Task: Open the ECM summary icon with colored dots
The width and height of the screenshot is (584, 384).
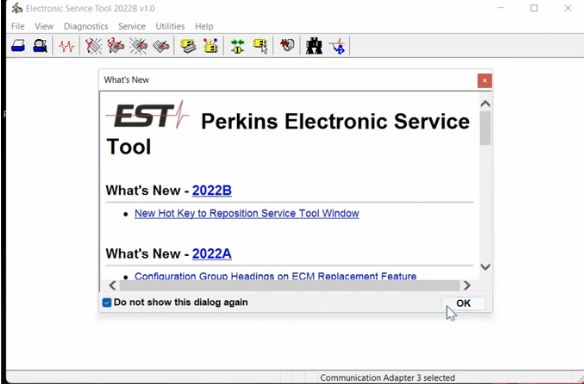Action: 210,46
